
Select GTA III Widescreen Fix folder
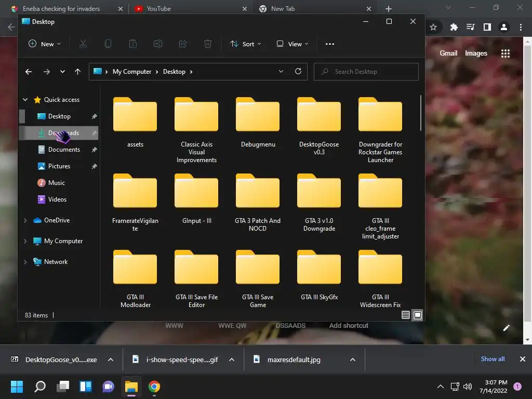[380, 279]
